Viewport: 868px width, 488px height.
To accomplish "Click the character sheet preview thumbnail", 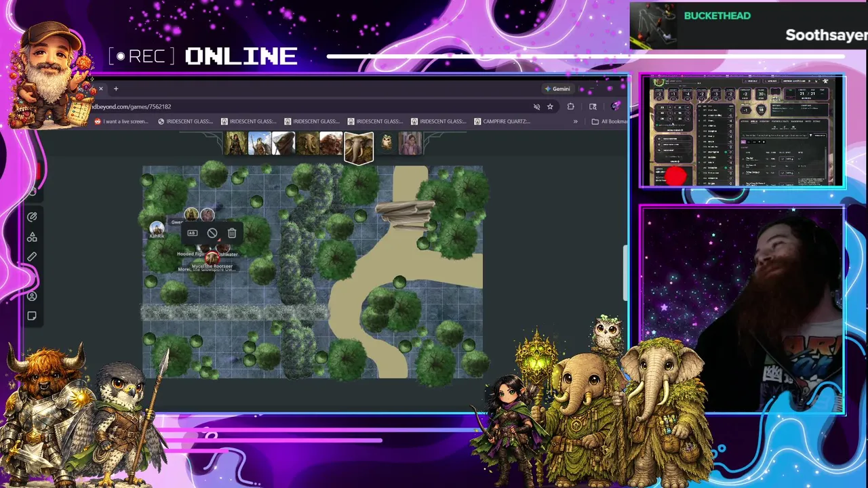I will click(743, 131).
